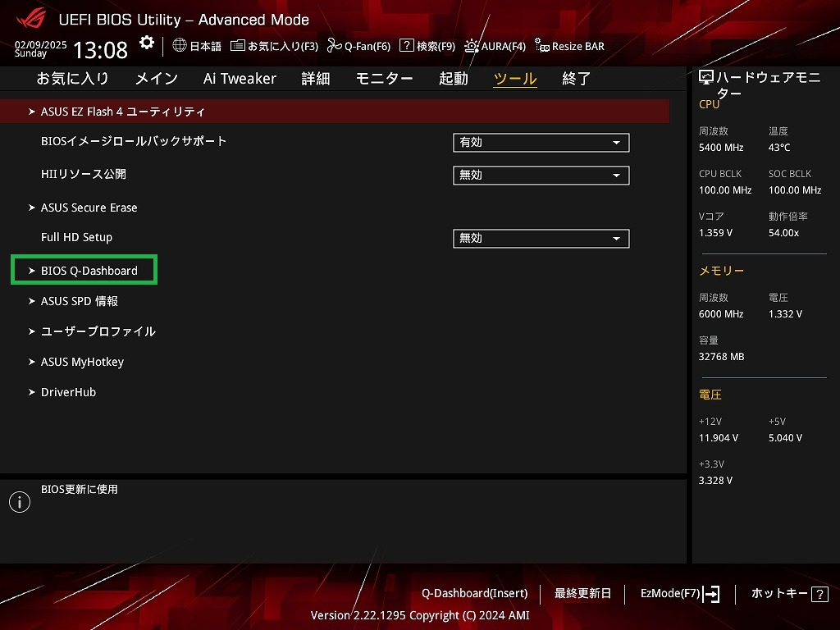Click the 動作倍率 54.00x value
Viewport: 840px width, 630px height.
click(x=783, y=233)
